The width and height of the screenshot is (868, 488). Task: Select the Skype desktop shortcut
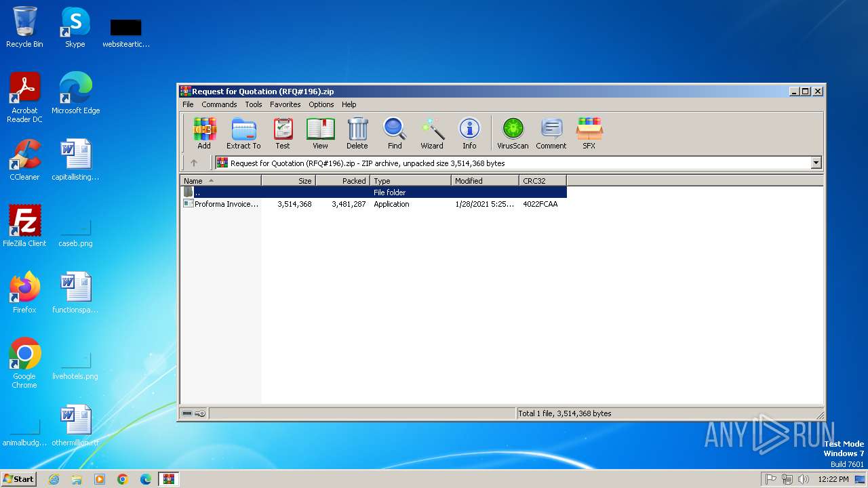coord(75,27)
